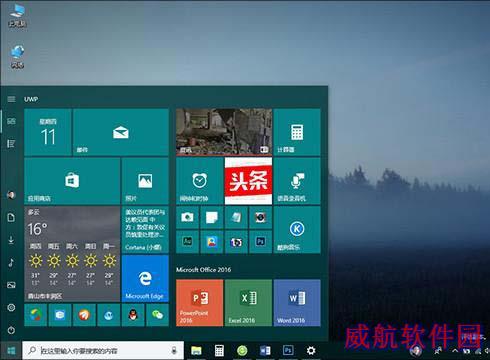Show hidden tray icons chevron

455,351
